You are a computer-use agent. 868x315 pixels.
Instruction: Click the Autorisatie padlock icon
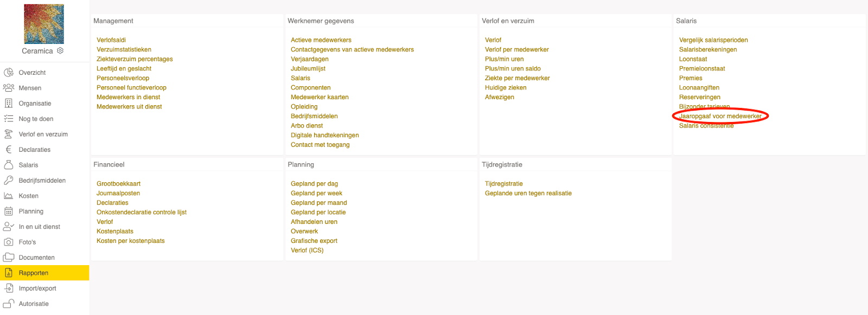tap(9, 304)
